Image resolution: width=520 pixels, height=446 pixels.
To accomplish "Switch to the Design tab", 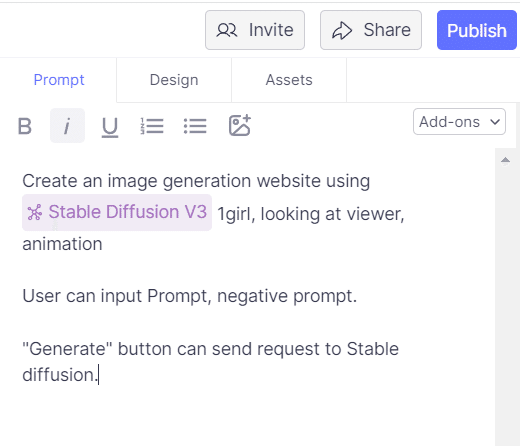I will (174, 80).
